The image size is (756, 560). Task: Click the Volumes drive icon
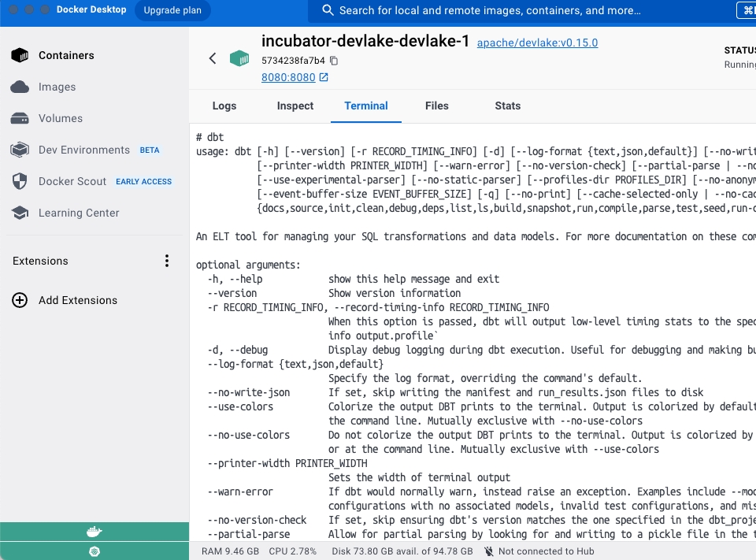pyautogui.click(x=20, y=118)
